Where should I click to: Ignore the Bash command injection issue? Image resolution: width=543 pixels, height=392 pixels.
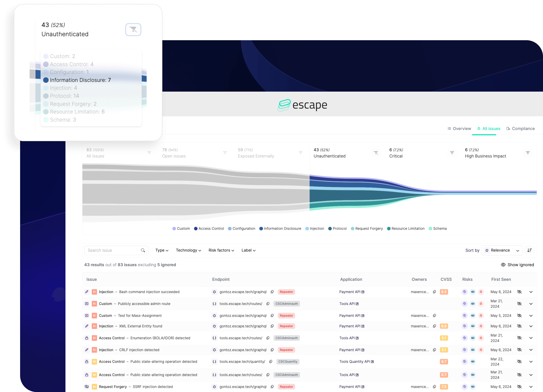coord(519,292)
